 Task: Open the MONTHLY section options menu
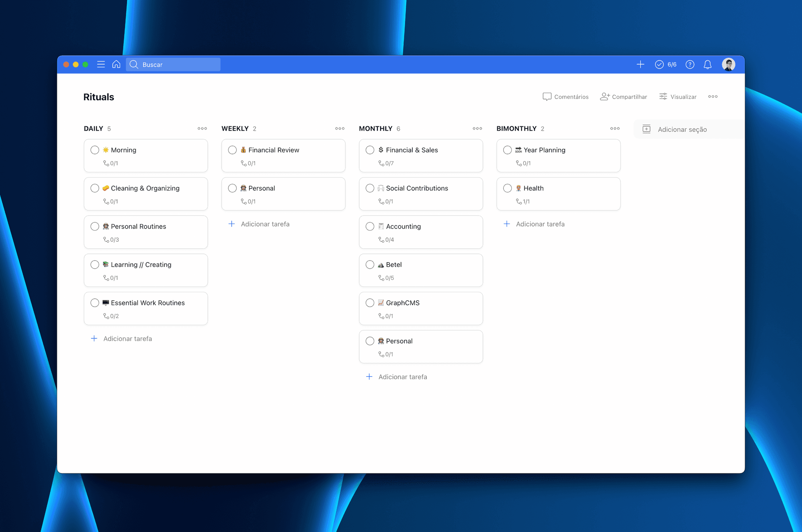pos(477,128)
